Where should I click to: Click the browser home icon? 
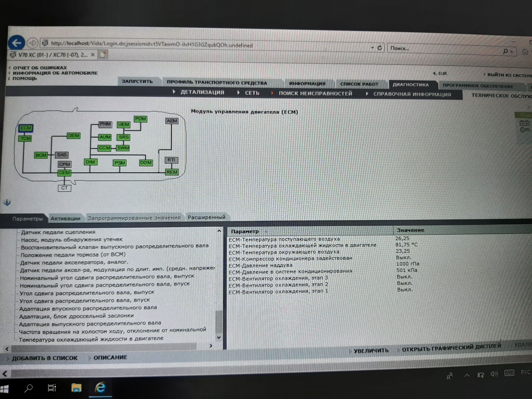coord(525,52)
